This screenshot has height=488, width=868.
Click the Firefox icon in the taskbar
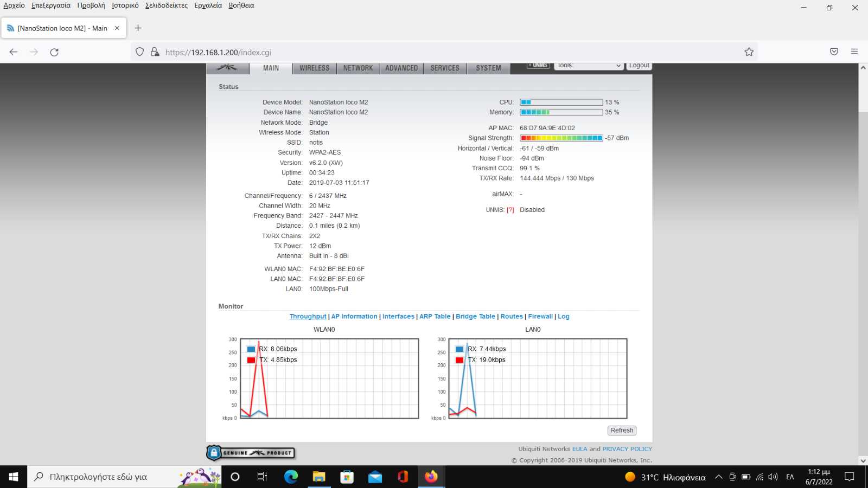[431, 477]
